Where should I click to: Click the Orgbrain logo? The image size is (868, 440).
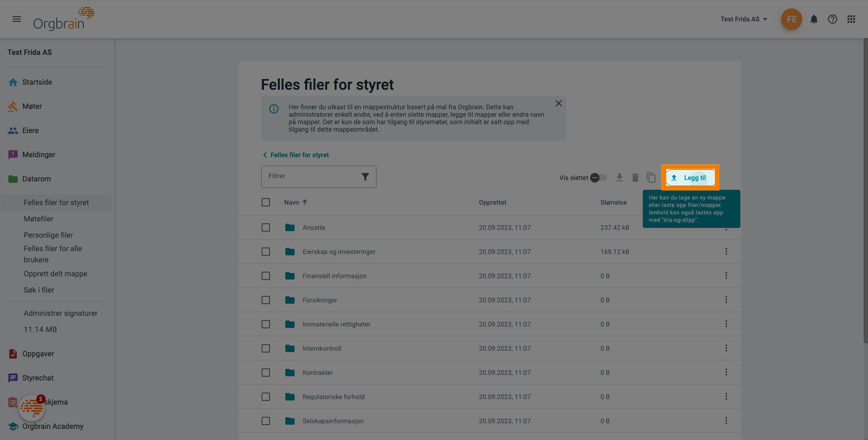tap(63, 19)
